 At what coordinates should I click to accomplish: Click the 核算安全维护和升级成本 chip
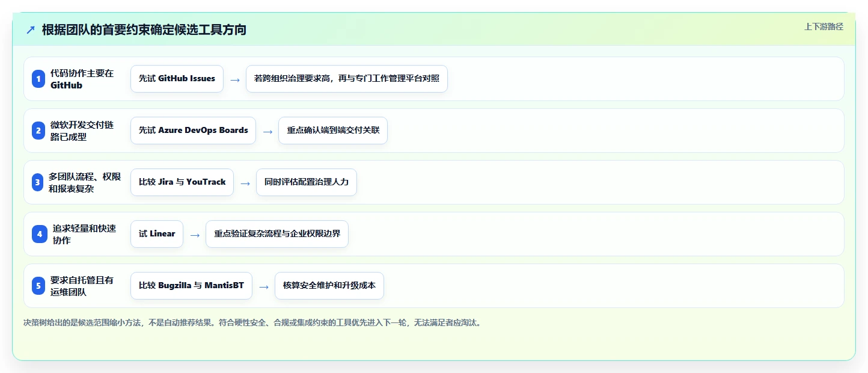(329, 286)
